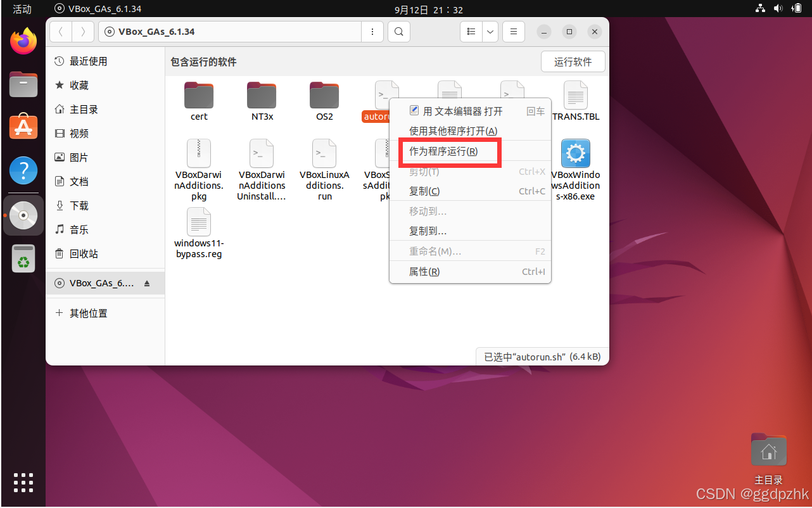Select VBoxWindowsAdditions-x86.exe file

pyautogui.click(x=576, y=170)
